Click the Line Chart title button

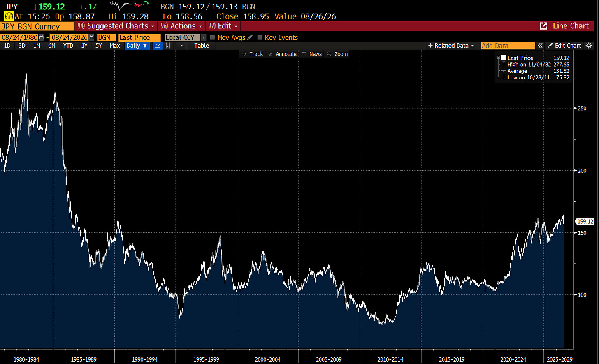(571, 26)
